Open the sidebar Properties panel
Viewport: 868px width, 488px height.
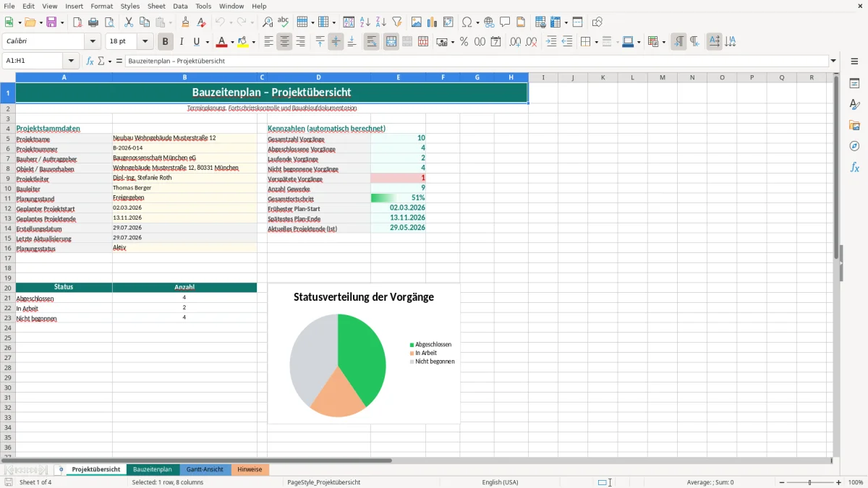click(x=854, y=84)
